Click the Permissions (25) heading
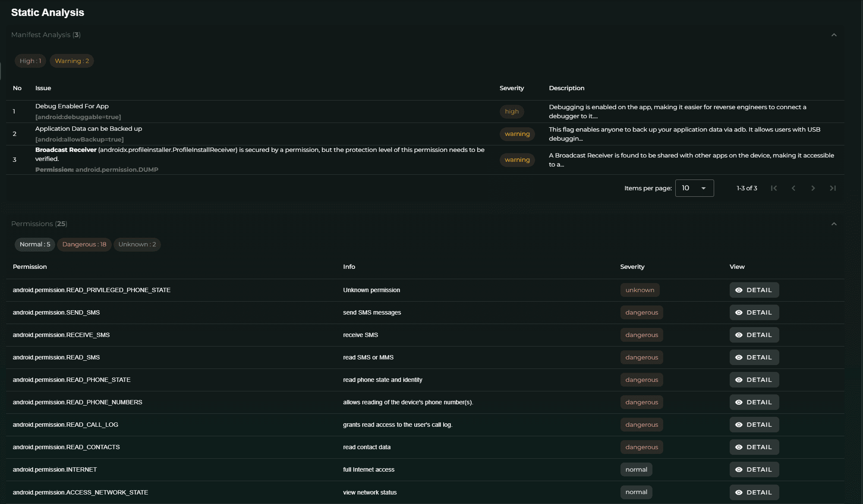863x504 pixels. (x=39, y=224)
